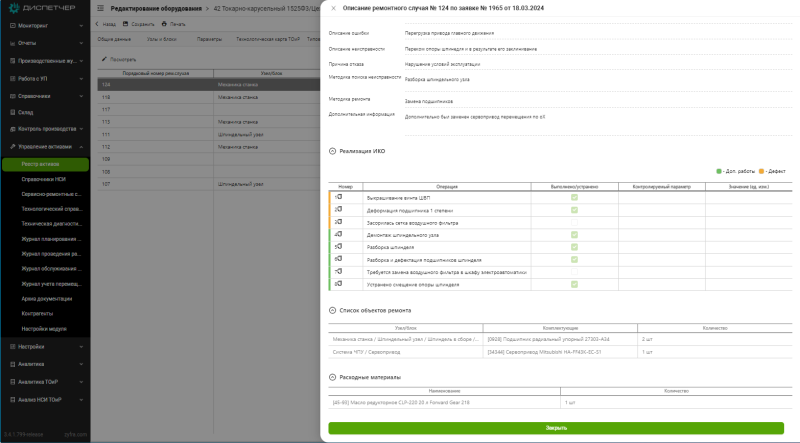Open the Узлы и блоки tab
800x443 pixels.
tap(162, 39)
